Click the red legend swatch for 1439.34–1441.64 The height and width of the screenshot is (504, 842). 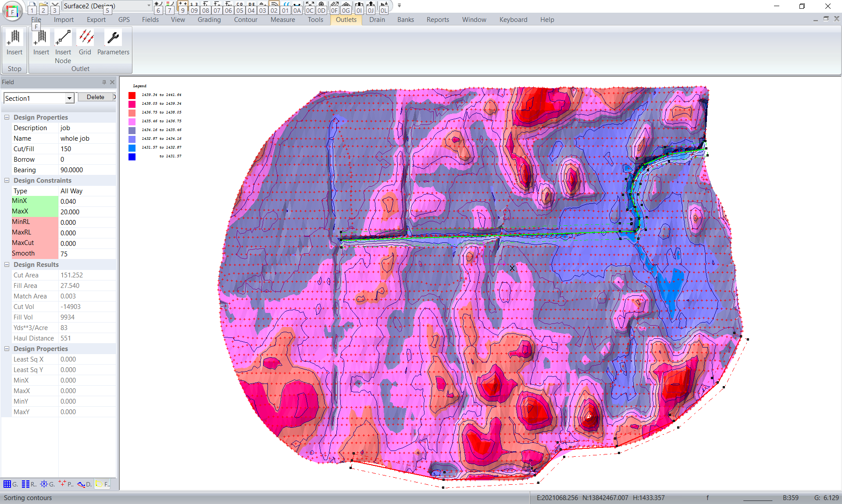132,95
